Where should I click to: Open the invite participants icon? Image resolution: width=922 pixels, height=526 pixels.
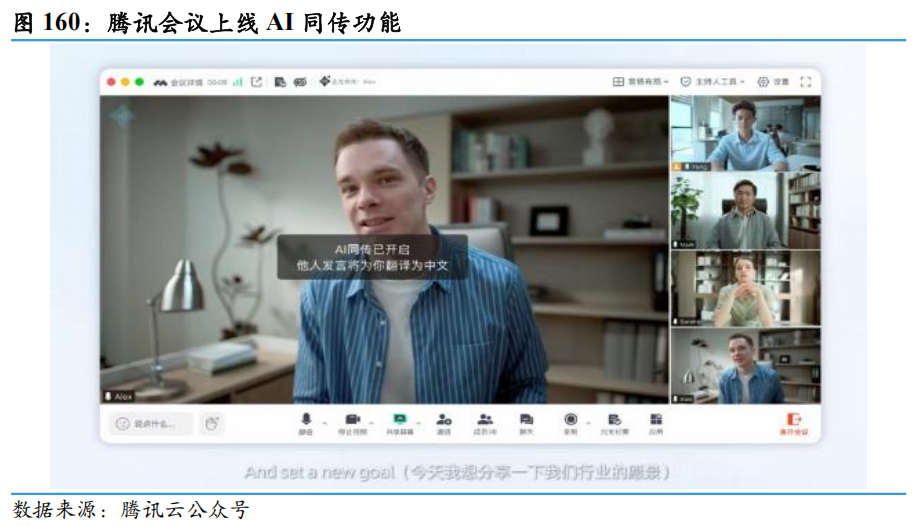pyautogui.click(x=444, y=423)
